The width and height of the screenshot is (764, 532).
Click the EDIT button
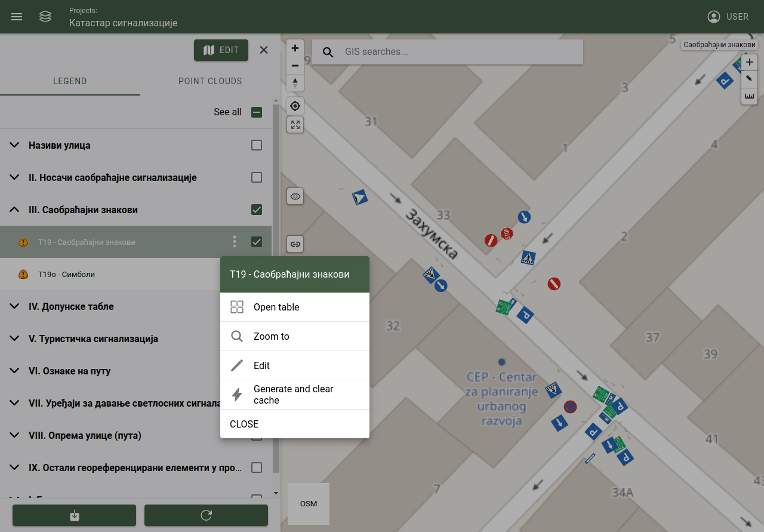pos(221,50)
